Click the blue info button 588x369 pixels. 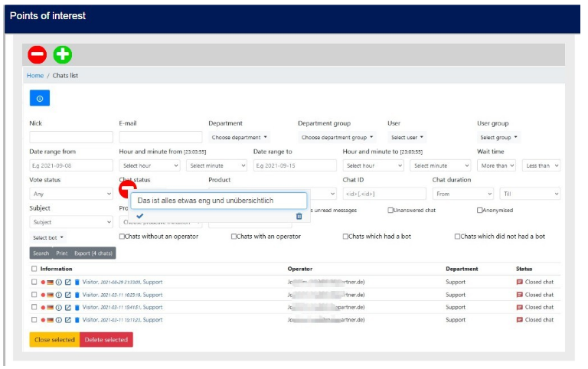coord(39,98)
